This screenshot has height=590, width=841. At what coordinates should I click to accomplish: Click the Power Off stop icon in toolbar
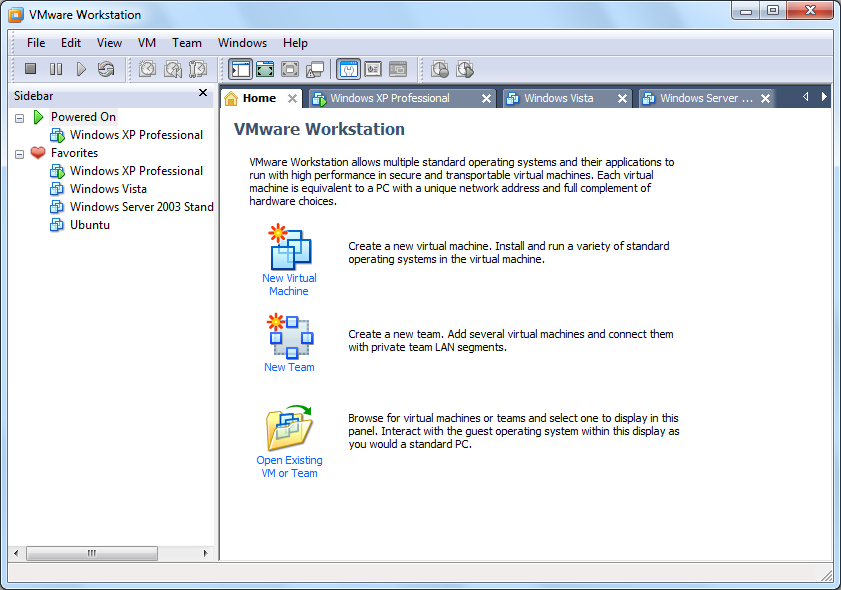tap(31, 69)
